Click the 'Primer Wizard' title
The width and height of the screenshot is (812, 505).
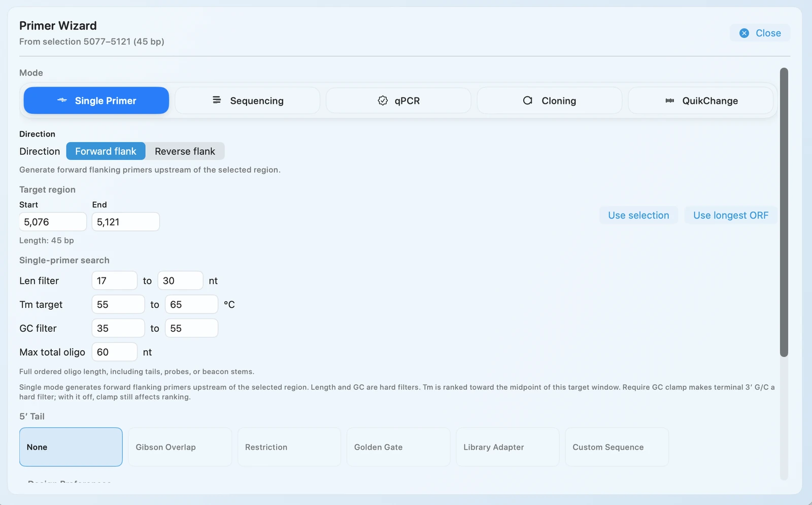(58, 25)
